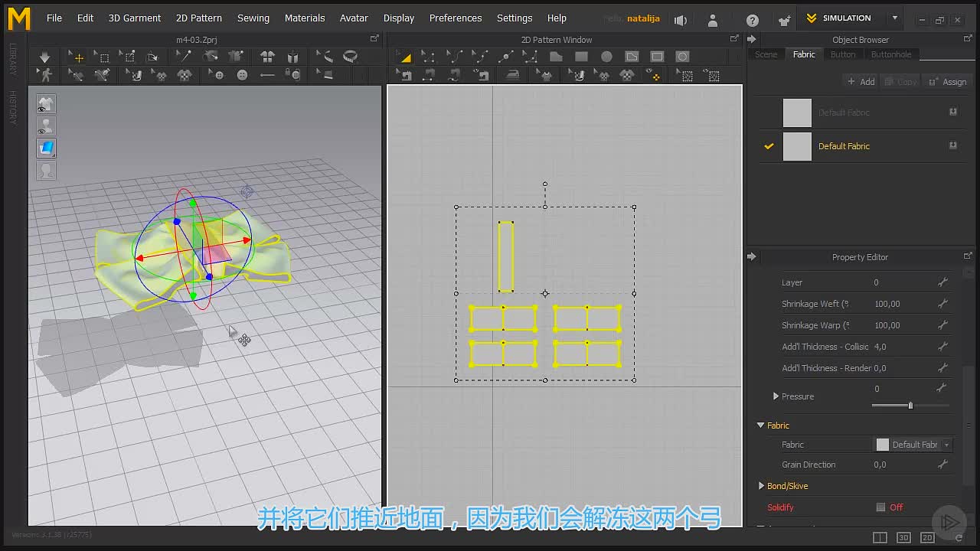Switch to the Buttonhole tab
980x551 pixels.
tap(891, 54)
